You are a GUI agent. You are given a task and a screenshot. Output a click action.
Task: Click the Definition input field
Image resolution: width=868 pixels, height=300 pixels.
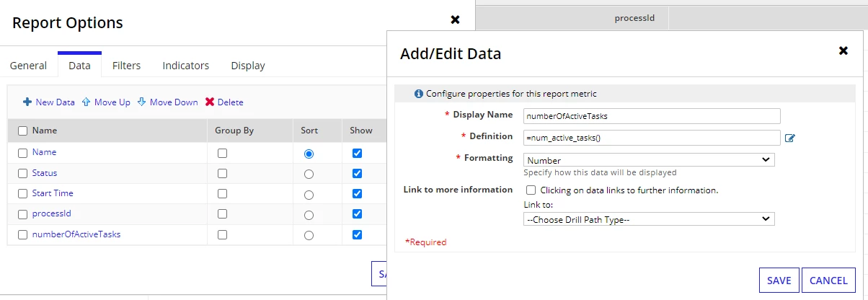click(x=652, y=138)
